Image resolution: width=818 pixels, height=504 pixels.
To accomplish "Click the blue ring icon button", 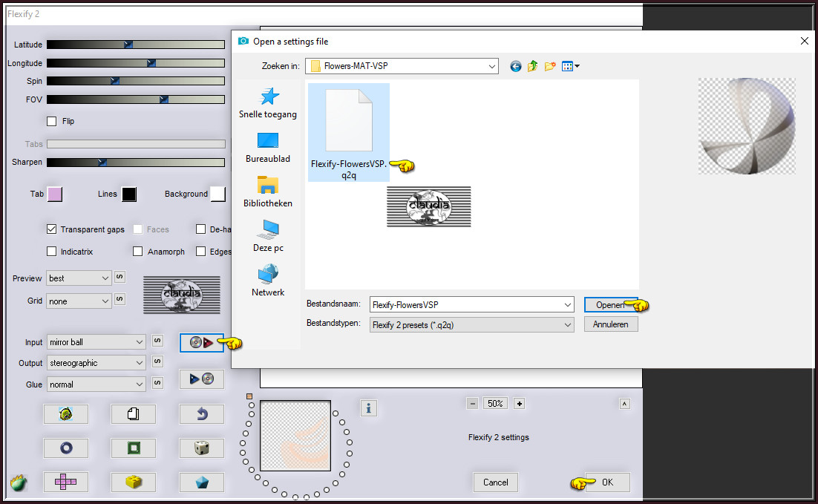I will [66, 448].
